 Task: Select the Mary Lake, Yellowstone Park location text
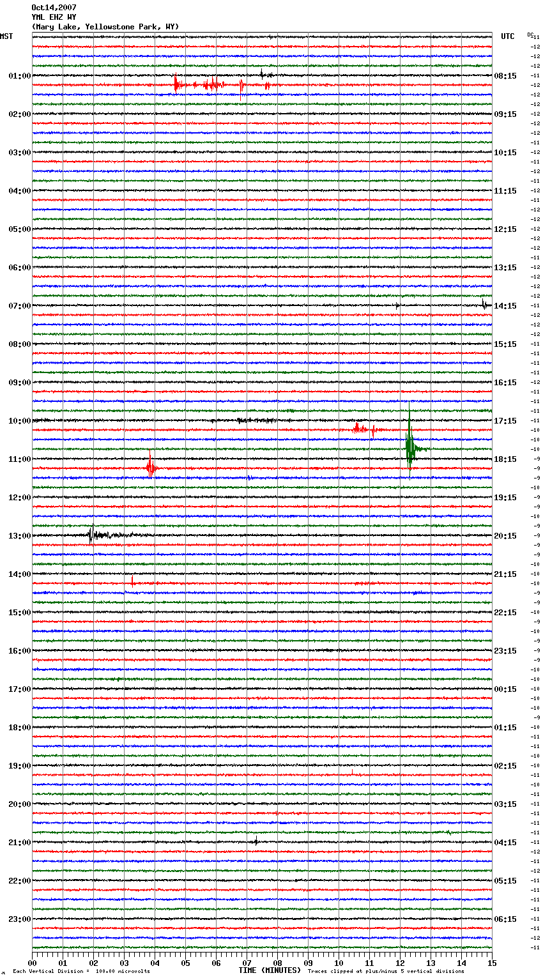[105, 27]
